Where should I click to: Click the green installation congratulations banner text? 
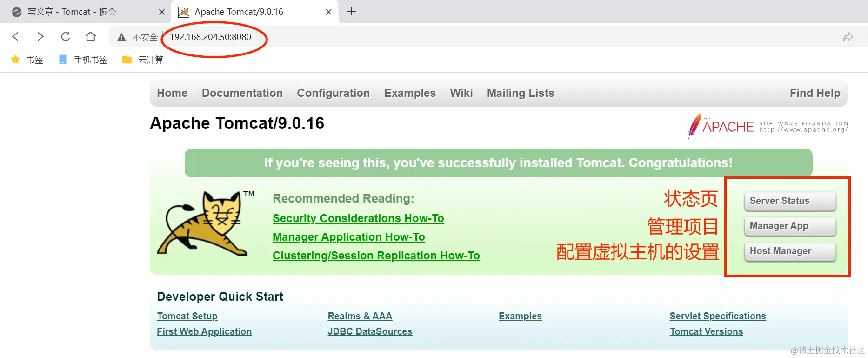[x=498, y=163]
